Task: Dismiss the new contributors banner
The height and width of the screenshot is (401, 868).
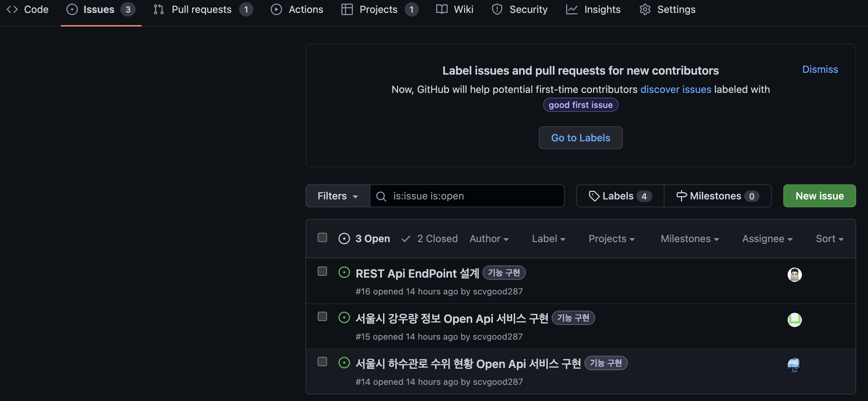Action: [820, 69]
